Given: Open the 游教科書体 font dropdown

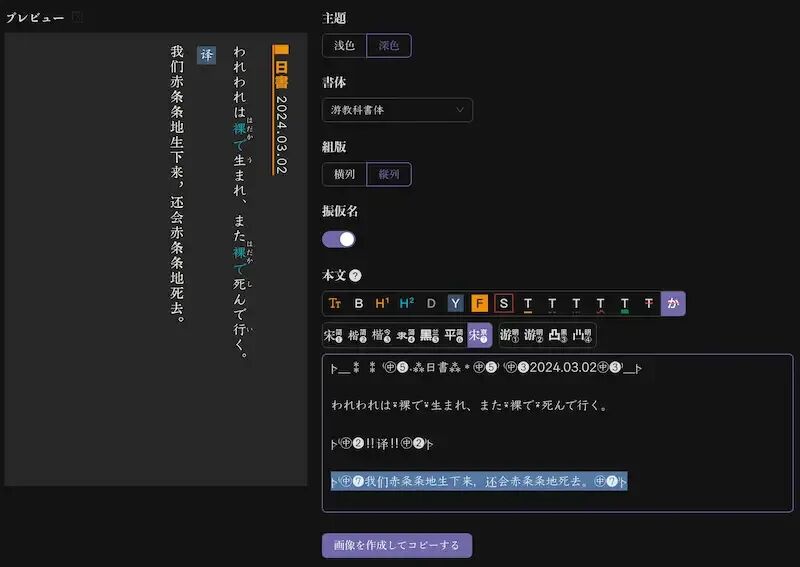Looking at the screenshot, I should click(x=397, y=110).
